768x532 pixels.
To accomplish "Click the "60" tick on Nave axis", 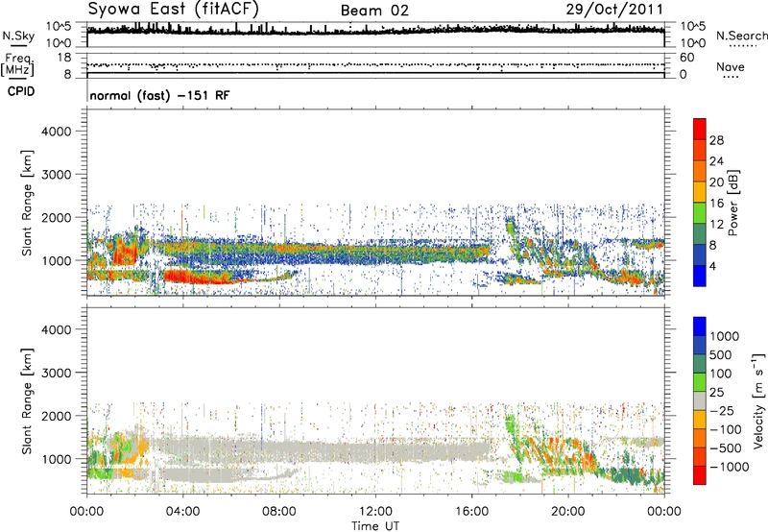I will click(x=686, y=58).
